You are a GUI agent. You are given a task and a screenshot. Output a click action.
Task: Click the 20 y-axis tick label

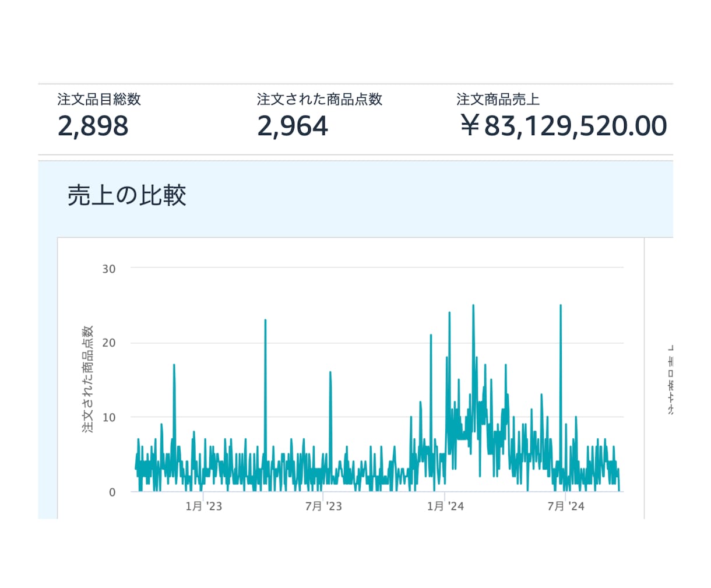[108, 343]
